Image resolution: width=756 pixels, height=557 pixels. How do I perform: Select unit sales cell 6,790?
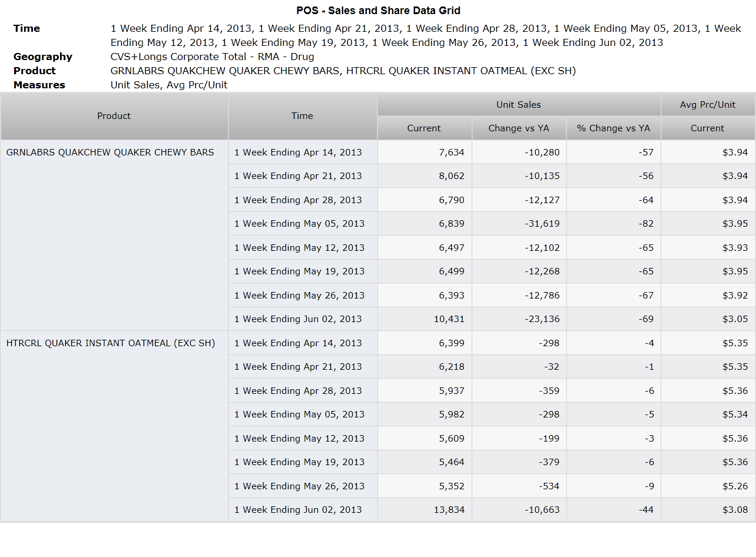click(425, 200)
